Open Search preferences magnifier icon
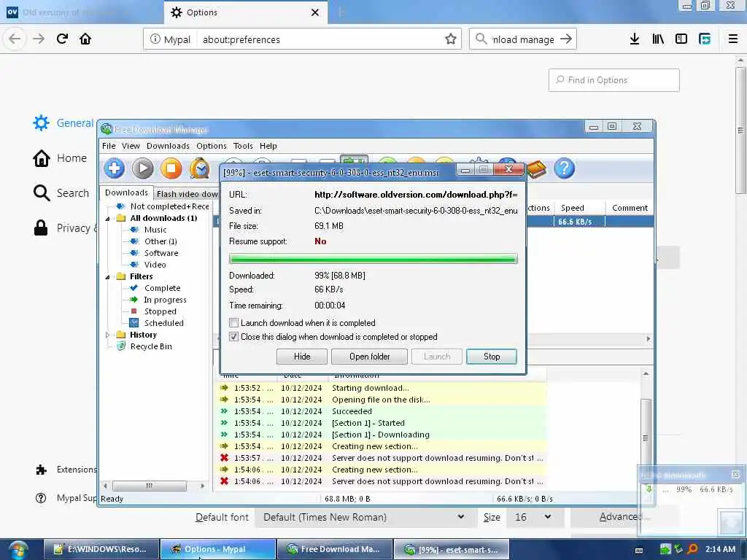This screenshot has width=747, height=560. (42, 192)
